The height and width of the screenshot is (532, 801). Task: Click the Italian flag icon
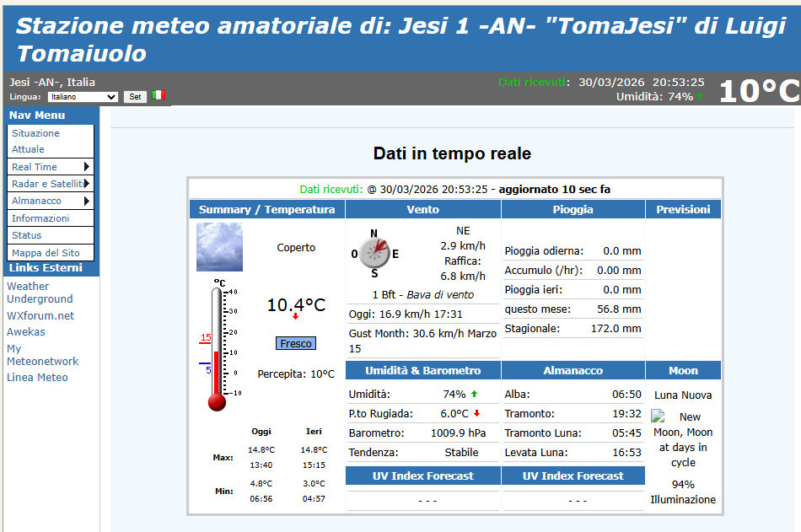159,96
